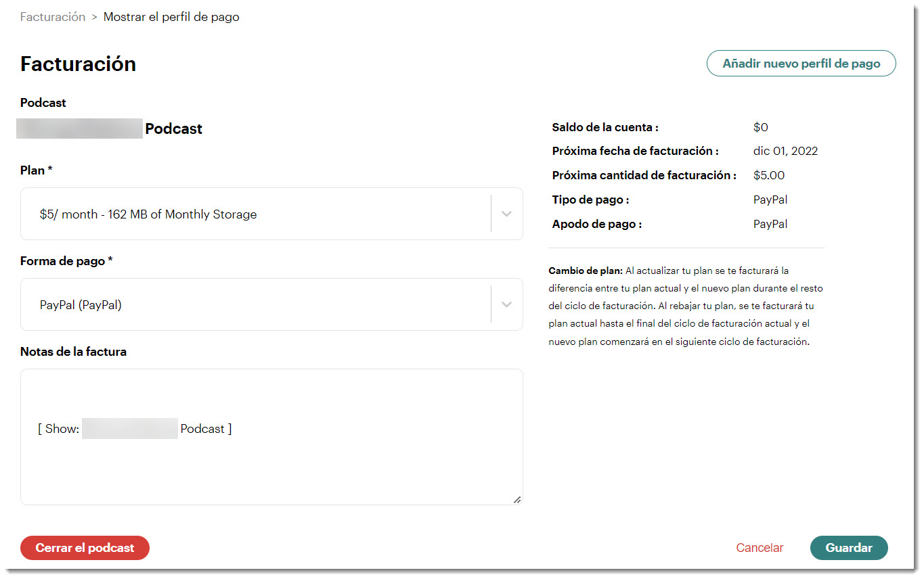
Task: Click 'Mostrar el perfil de pago' breadcrumb
Action: pos(171,17)
